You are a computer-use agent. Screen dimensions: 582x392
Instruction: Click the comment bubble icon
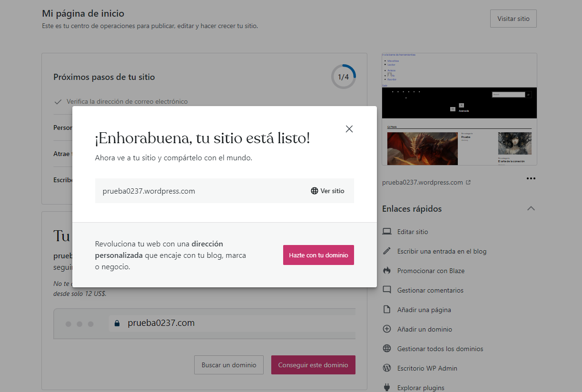point(387,290)
